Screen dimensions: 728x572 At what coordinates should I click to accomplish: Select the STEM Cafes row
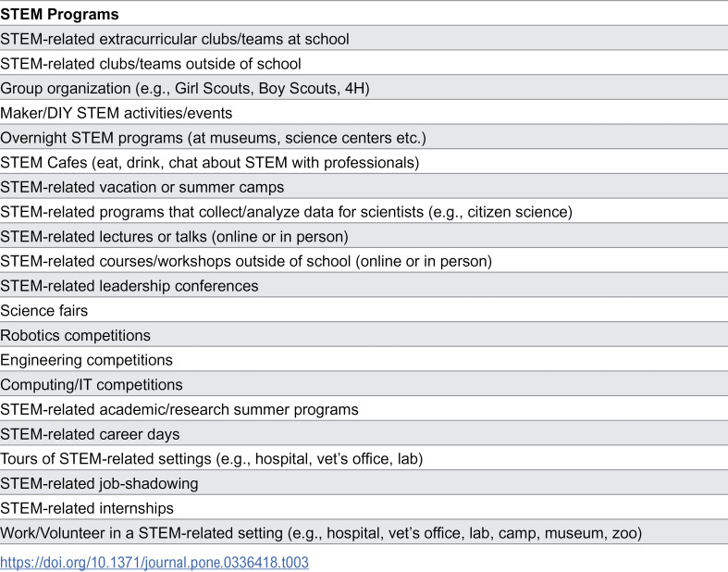[364, 162]
